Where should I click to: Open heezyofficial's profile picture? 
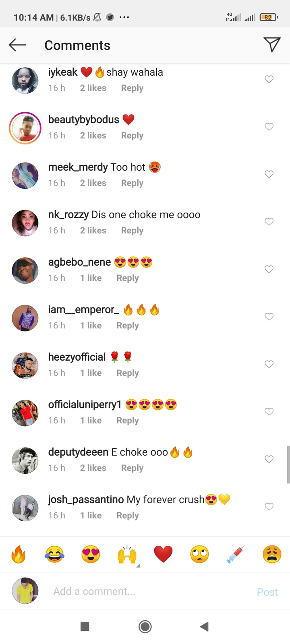click(25, 365)
